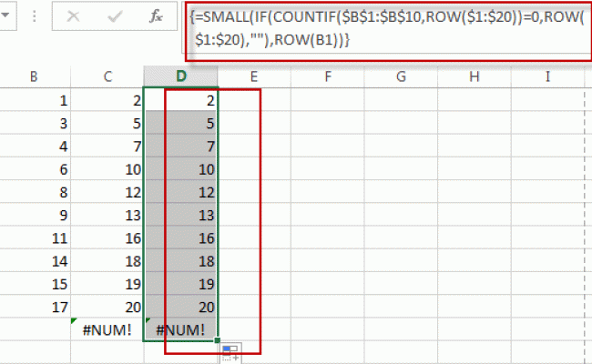The image size is (592, 364).
Task: Select cell in column B containing 14
Action: pyautogui.click(x=36, y=261)
